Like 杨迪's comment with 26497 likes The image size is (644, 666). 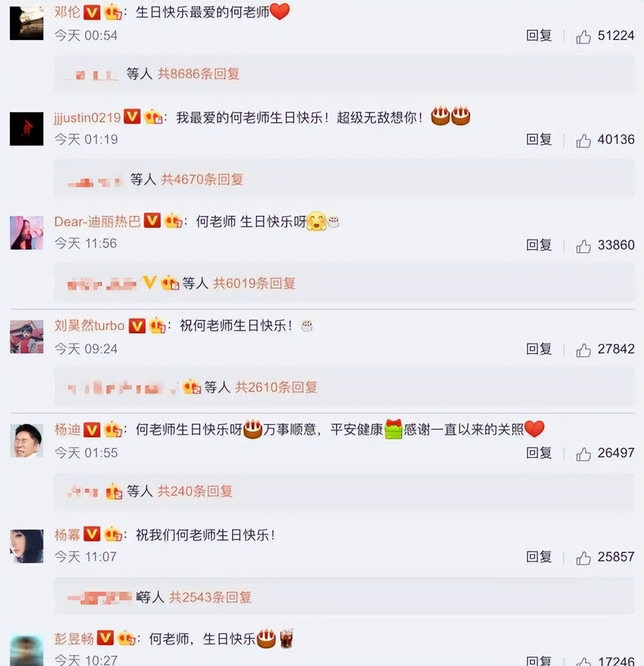click(583, 454)
